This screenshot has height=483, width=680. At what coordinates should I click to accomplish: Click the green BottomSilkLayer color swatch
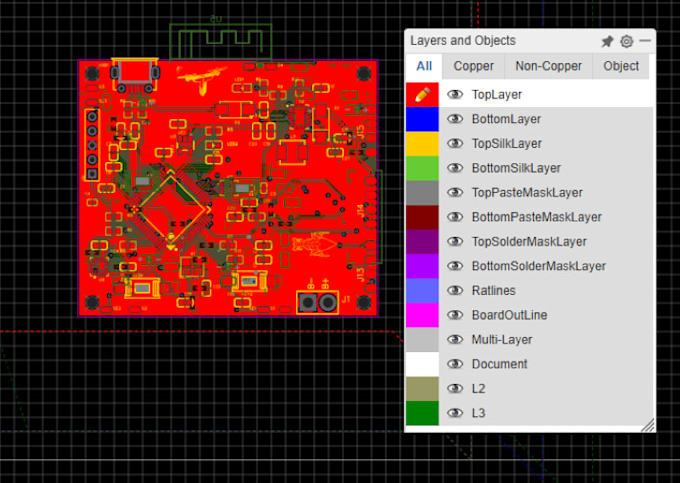pyautogui.click(x=422, y=168)
